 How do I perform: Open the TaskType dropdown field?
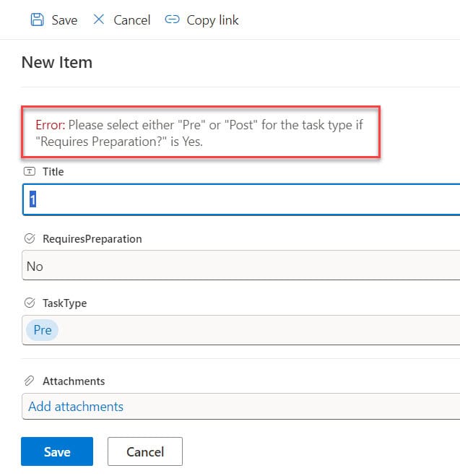click(241, 330)
